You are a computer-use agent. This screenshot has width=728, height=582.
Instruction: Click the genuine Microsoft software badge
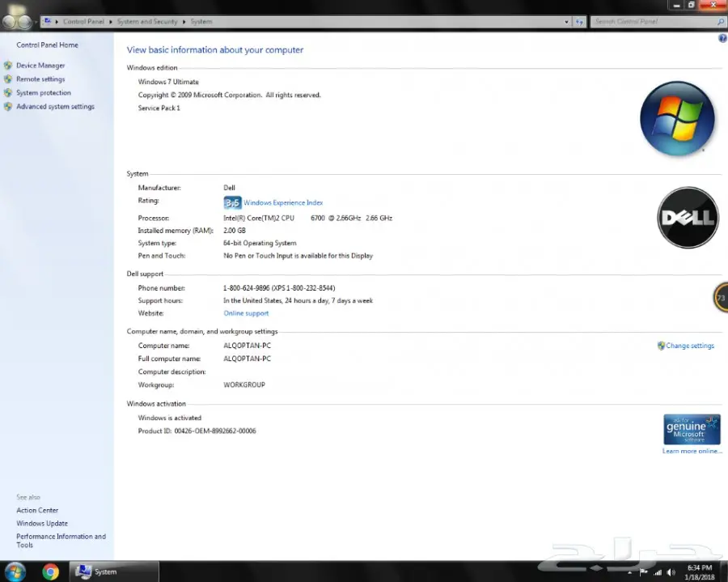691,429
